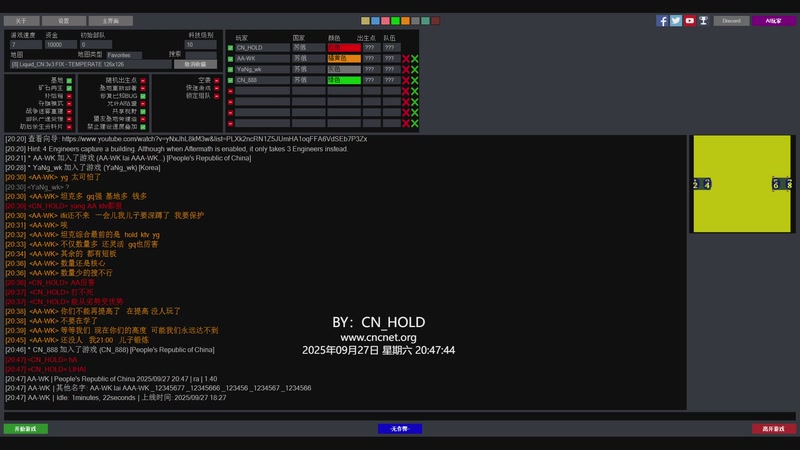Open the 资金 funds dropdown showing 10000
Viewport: 800px width, 450px height.
[60, 45]
